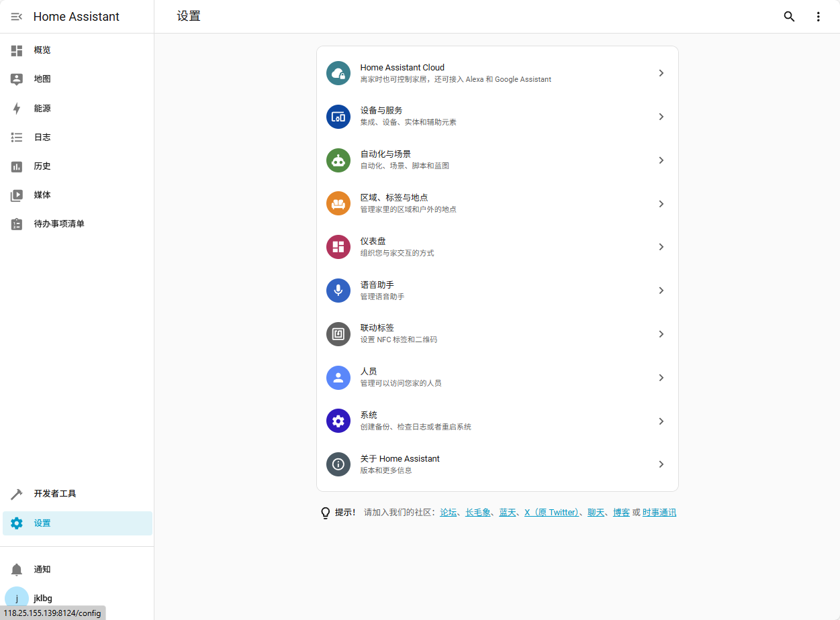840x620 pixels.
Task: Open the three-dot overflow menu
Action: (x=818, y=17)
